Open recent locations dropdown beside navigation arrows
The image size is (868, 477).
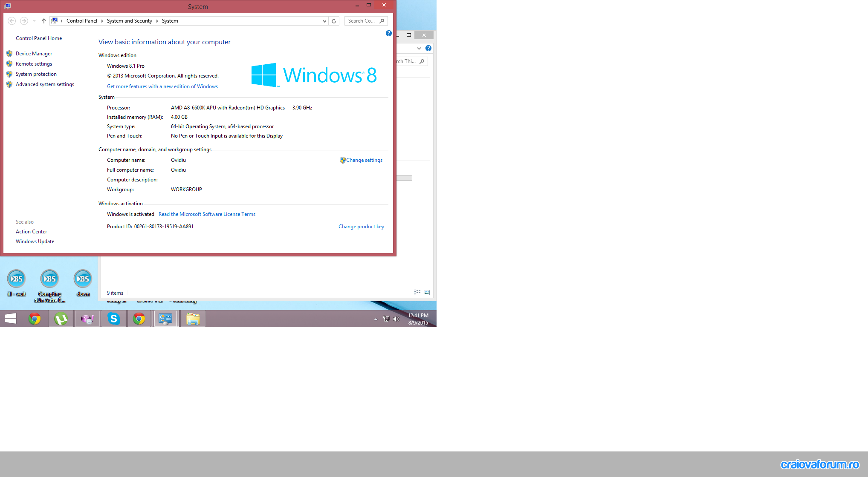34,21
